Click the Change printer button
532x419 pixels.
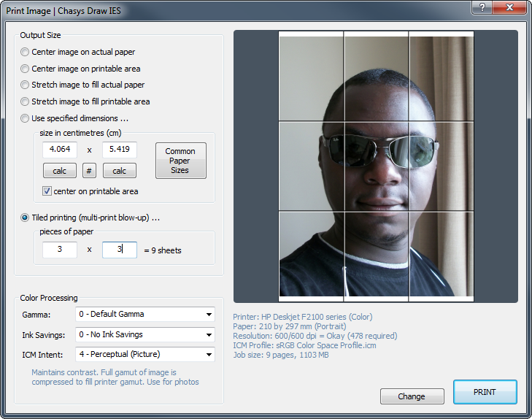412,396
